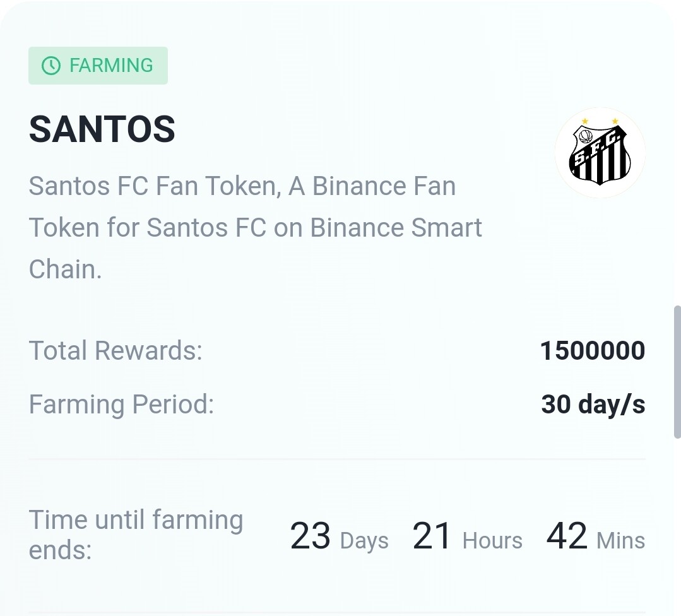Click the 42 in the minutes countdown
The width and height of the screenshot is (681, 616).
pyautogui.click(x=566, y=536)
